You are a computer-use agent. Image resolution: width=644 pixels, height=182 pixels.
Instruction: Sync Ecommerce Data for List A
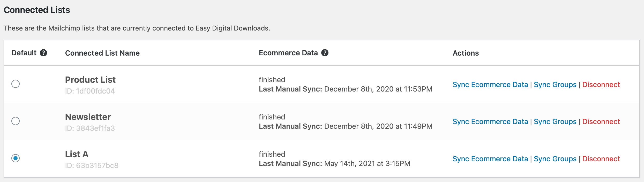[490, 159]
